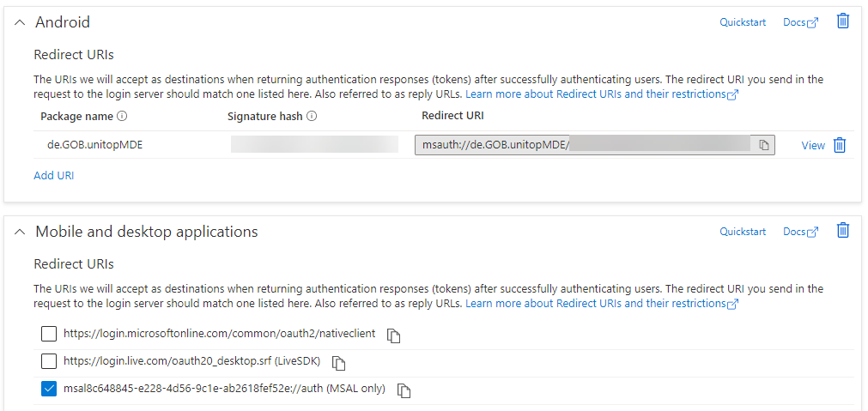This screenshot has height=411, width=868.
Task: View the de.GOB.unitopMDE Android configuration
Action: [813, 145]
